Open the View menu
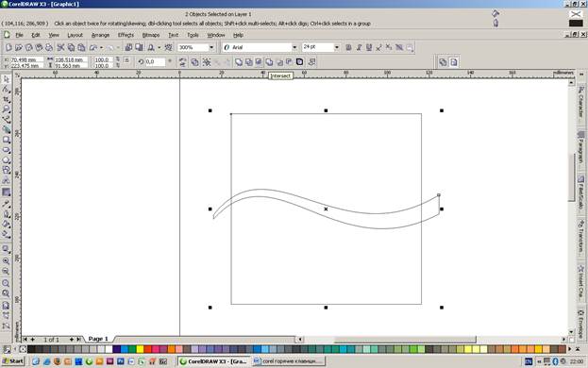The height and width of the screenshot is (368, 588). 54,35
